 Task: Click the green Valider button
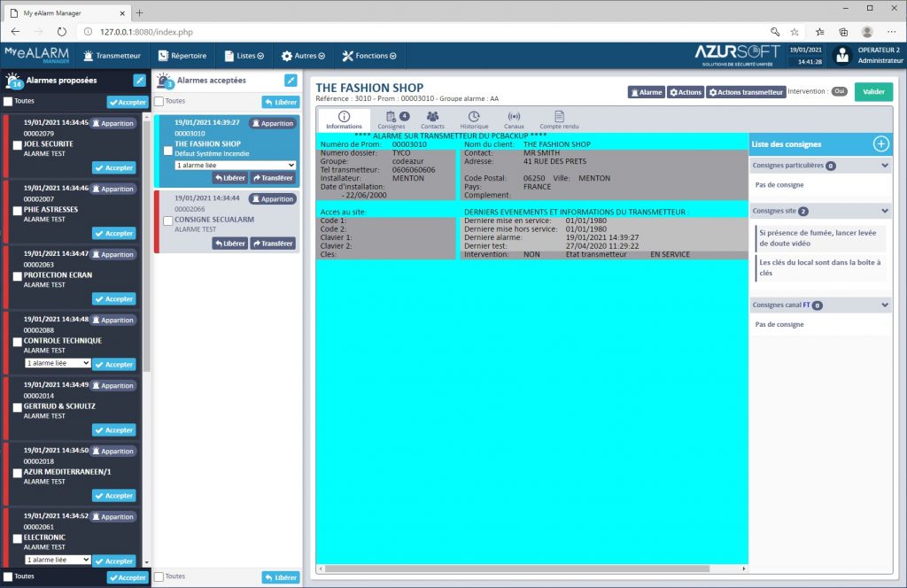[873, 91]
